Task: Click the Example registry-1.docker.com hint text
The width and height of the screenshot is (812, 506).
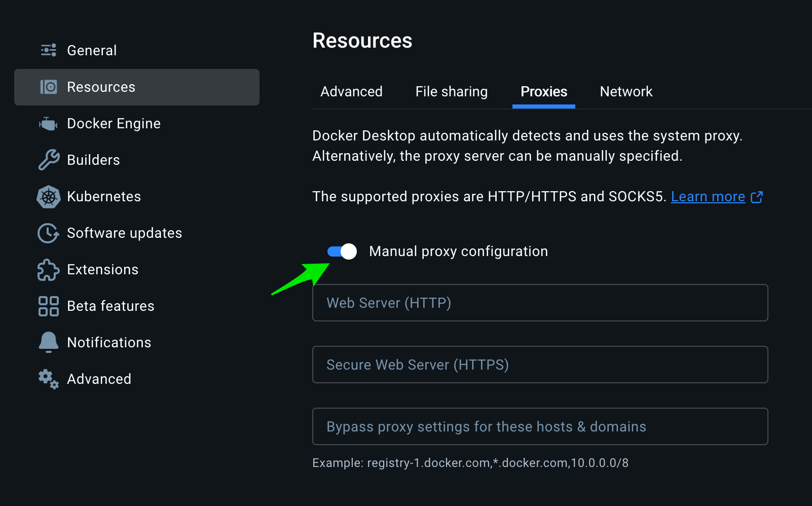Action: click(x=470, y=463)
